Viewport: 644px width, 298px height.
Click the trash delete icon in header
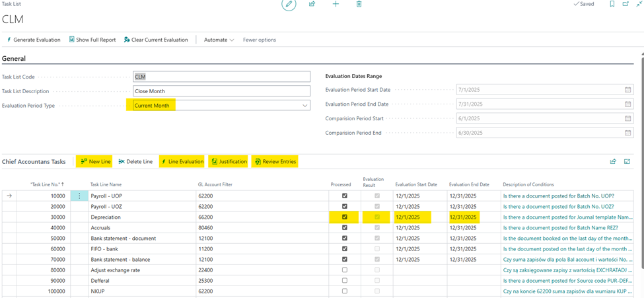coord(359,5)
